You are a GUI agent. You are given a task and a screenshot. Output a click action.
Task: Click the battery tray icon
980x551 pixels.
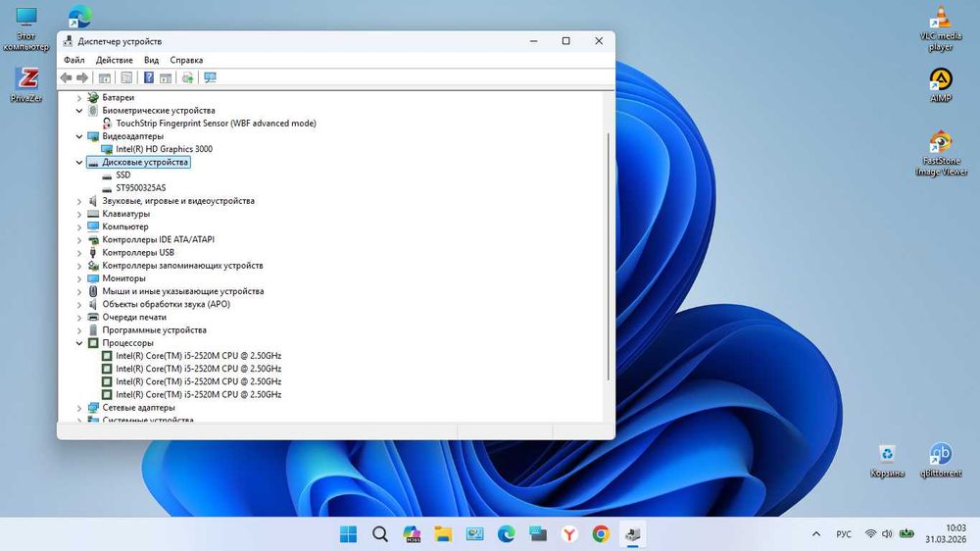[906, 534]
